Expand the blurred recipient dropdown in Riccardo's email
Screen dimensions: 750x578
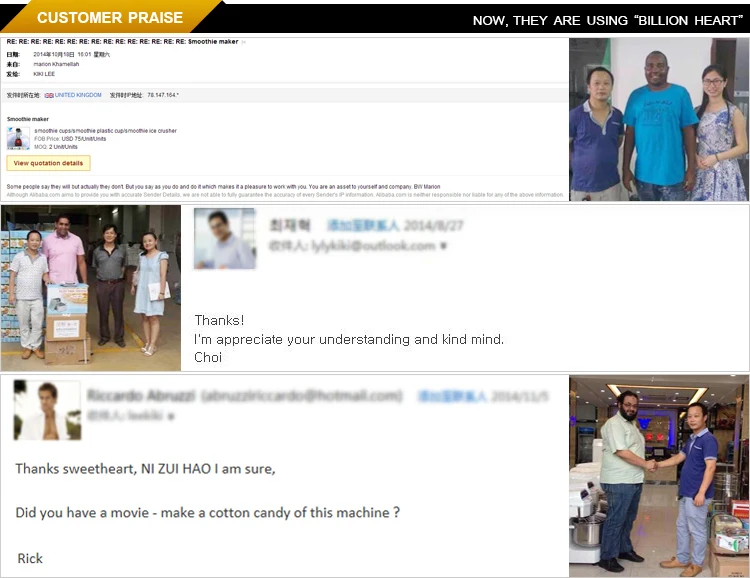171,416
